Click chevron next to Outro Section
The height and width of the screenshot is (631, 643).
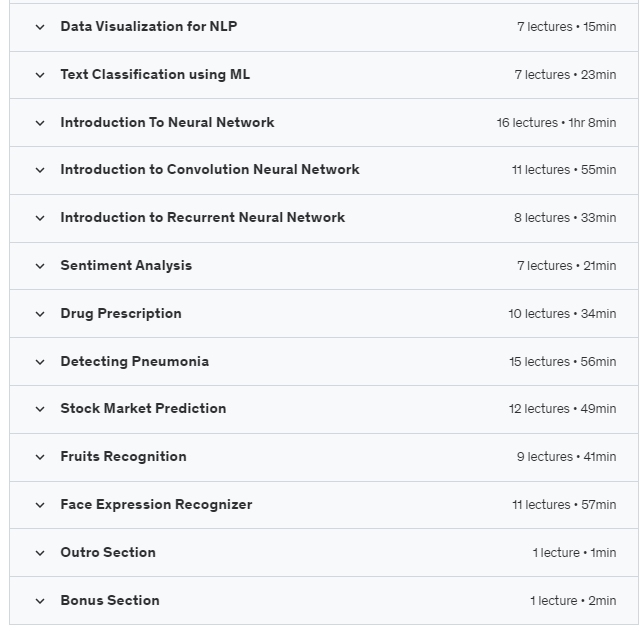[x=40, y=553]
